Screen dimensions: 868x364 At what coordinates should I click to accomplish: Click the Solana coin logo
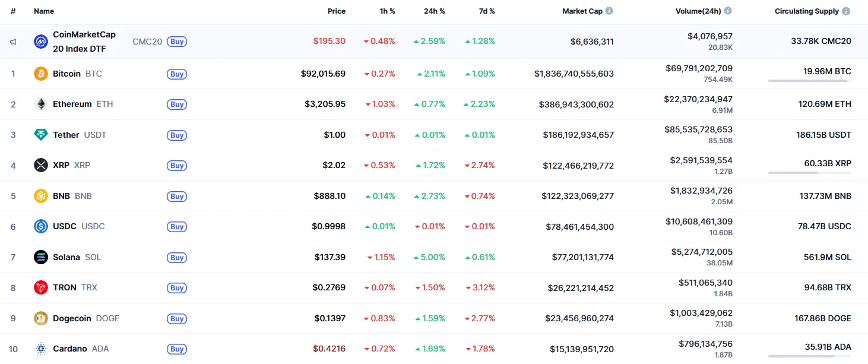coord(40,257)
